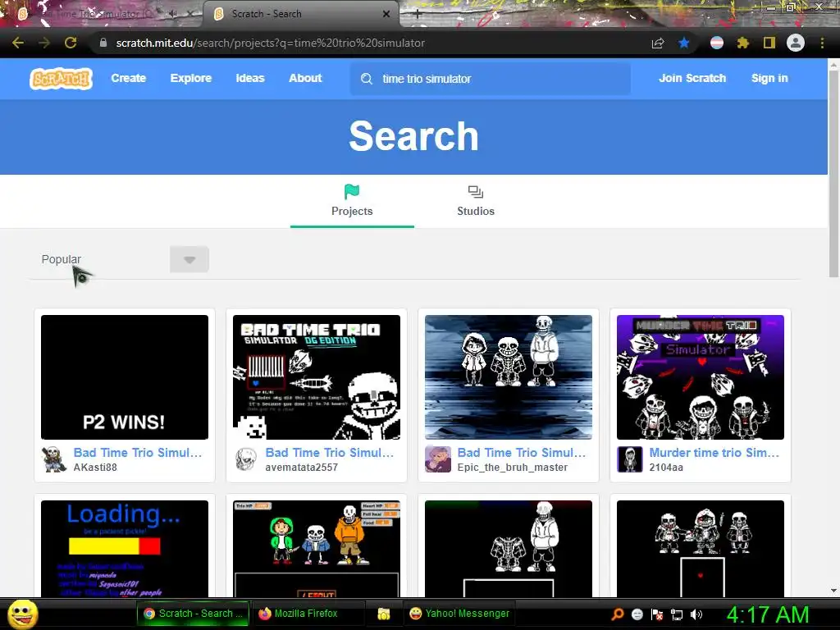
Task: Click the smiley start button in taskbar
Action: point(23,614)
